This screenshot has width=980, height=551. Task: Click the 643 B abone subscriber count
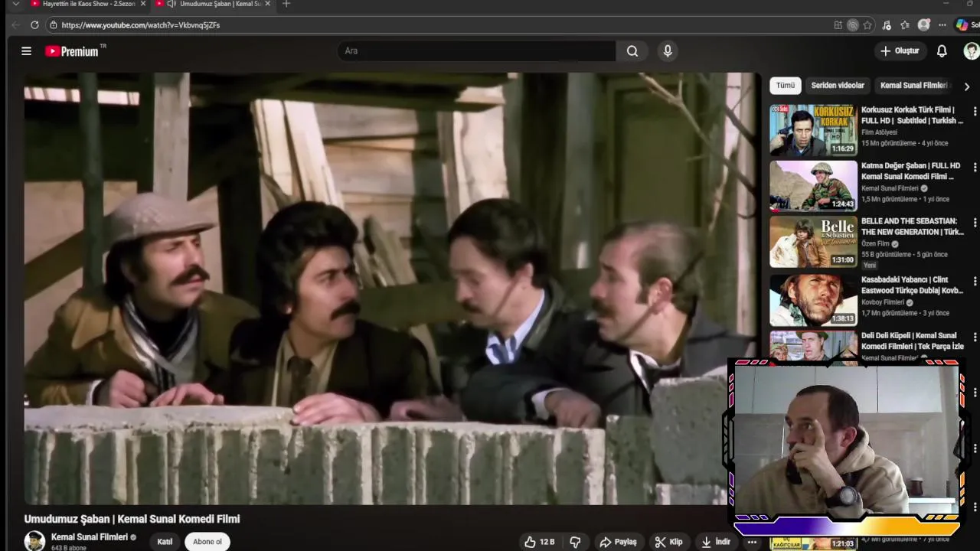[x=69, y=548]
